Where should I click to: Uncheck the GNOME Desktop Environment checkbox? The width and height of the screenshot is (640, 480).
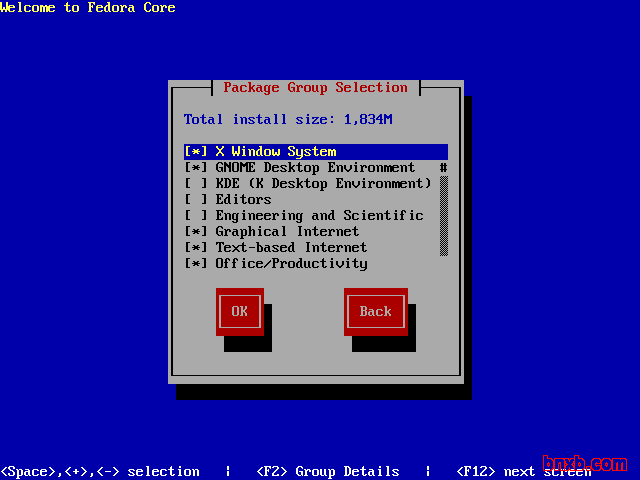click(x=196, y=168)
